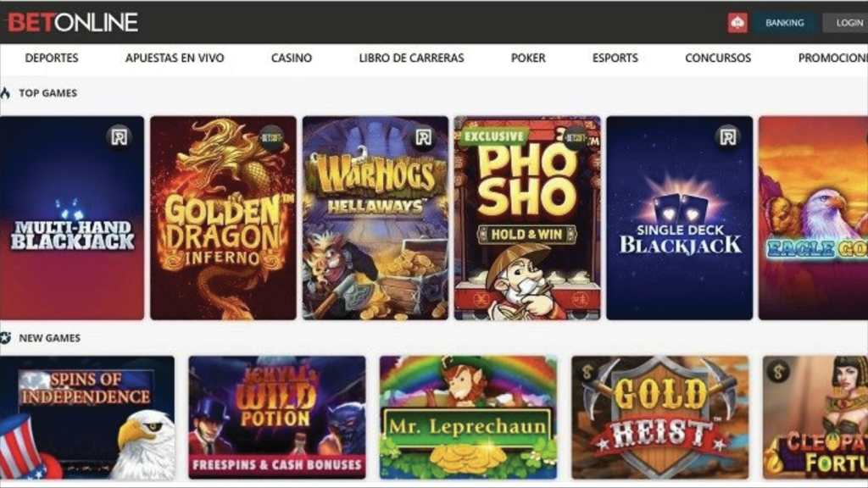The image size is (868, 488).
Task: Click the provider badge on Warhogs Hellaways
Action: (x=424, y=136)
